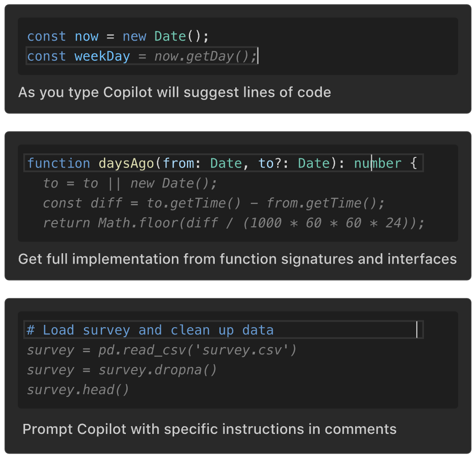Viewport: 476px width, 459px height.
Task: Click the 'Get full implementation' caption
Action: [237, 259]
